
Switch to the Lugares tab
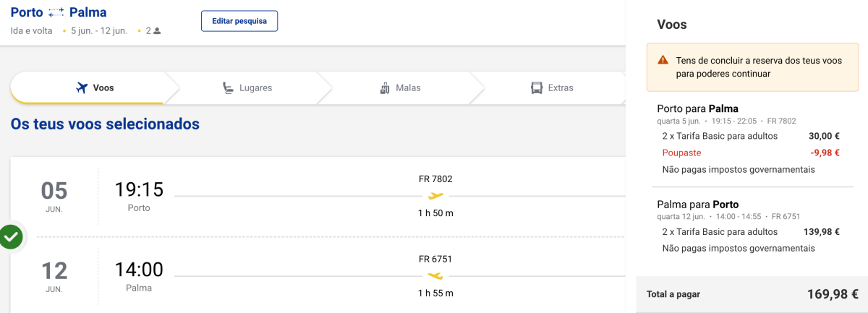coord(247,88)
